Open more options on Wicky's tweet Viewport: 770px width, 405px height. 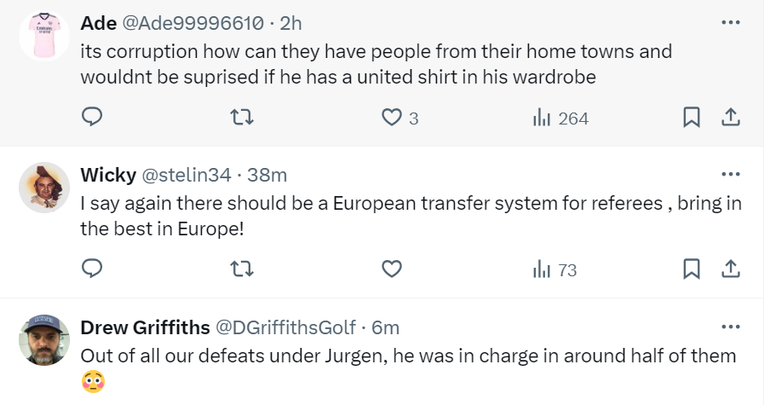[730, 174]
